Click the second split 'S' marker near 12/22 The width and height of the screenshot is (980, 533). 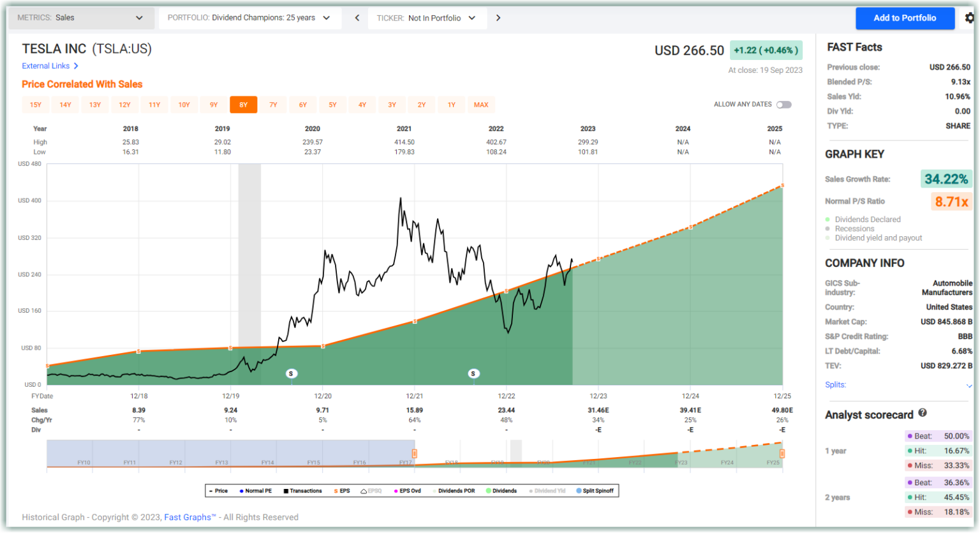(473, 373)
